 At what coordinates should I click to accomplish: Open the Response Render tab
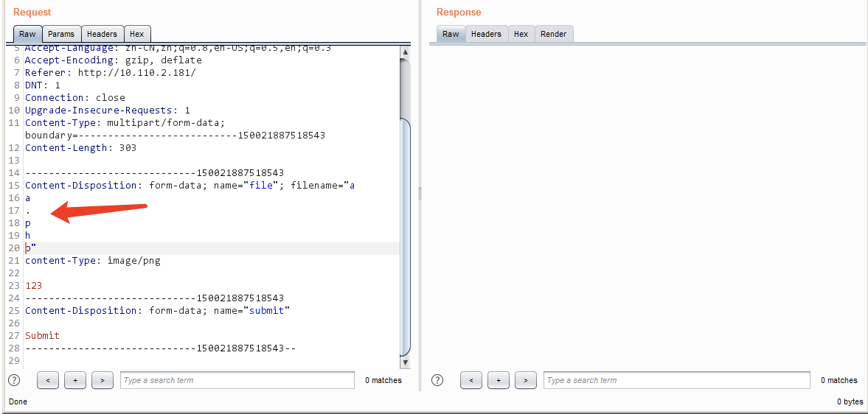click(554, 34)
